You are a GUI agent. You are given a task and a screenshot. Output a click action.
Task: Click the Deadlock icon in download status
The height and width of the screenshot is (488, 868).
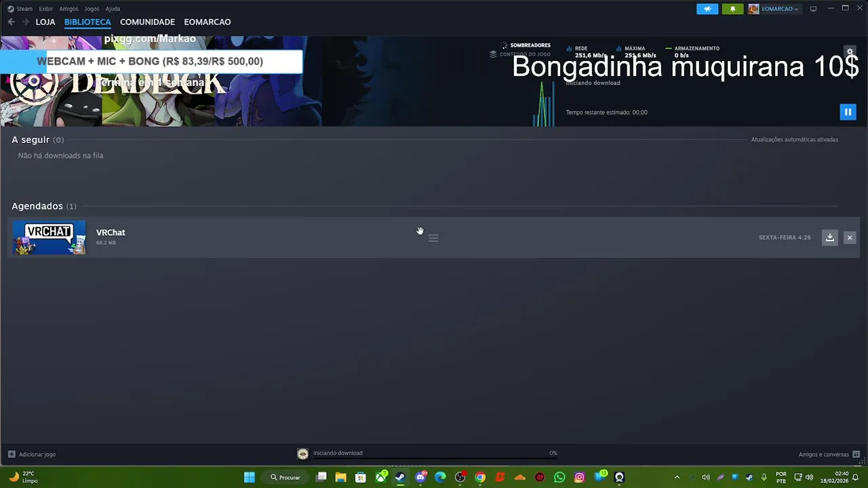[302, 453]
